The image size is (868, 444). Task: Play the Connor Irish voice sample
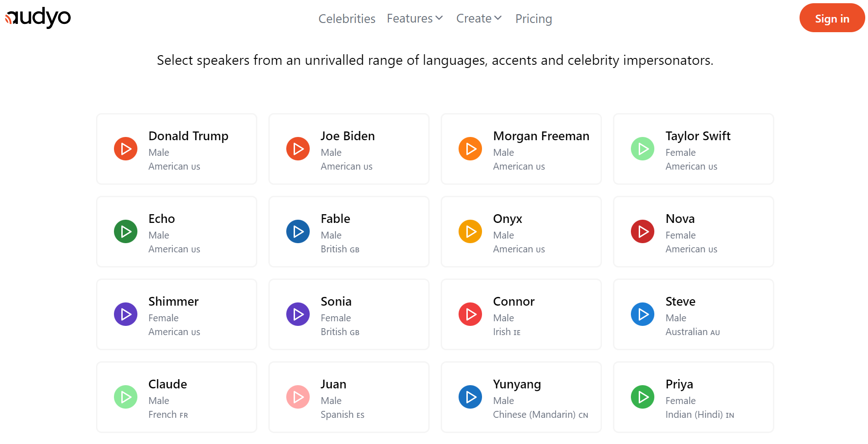click(x=470, y=314)
